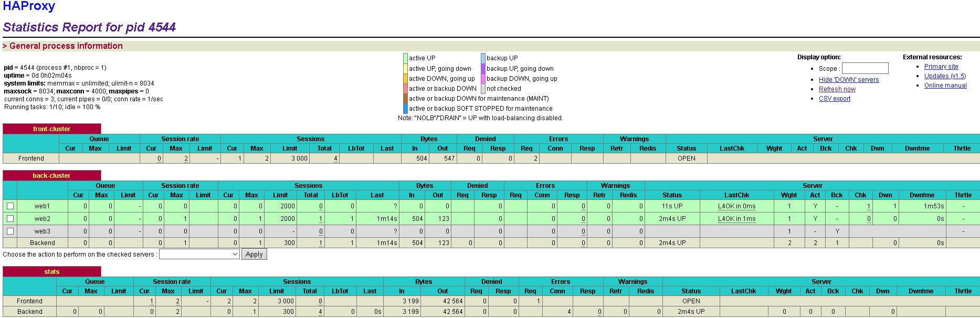The height and width of the screenshot is (318, 980).
Task: Click the 'active or backup DOWN' legend label
Action: pos(442,89)
